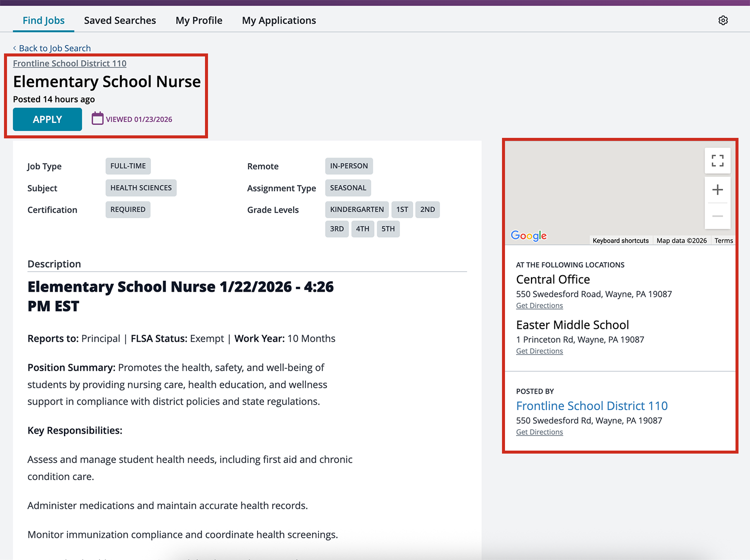
Task: Get Directions to Easter Middle School
Action: click(539, 351)
